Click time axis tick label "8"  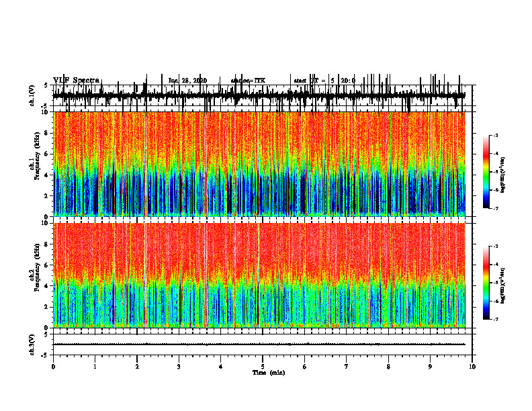coord(388,367)
